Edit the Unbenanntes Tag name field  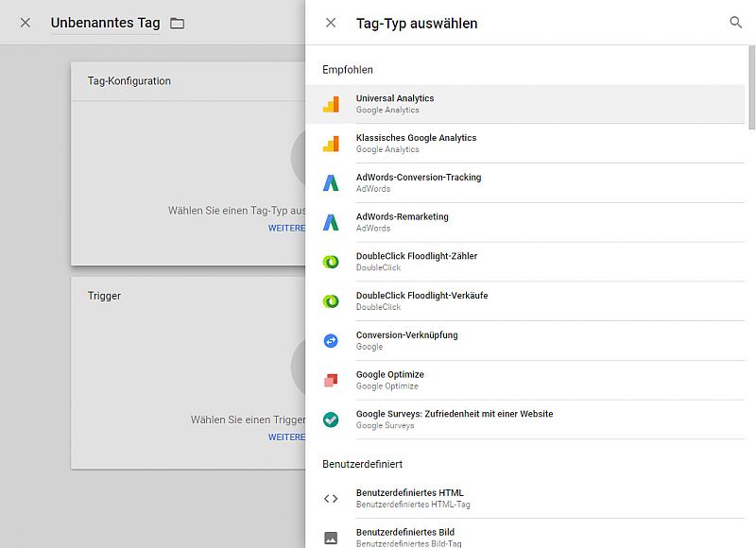(105, 23)
